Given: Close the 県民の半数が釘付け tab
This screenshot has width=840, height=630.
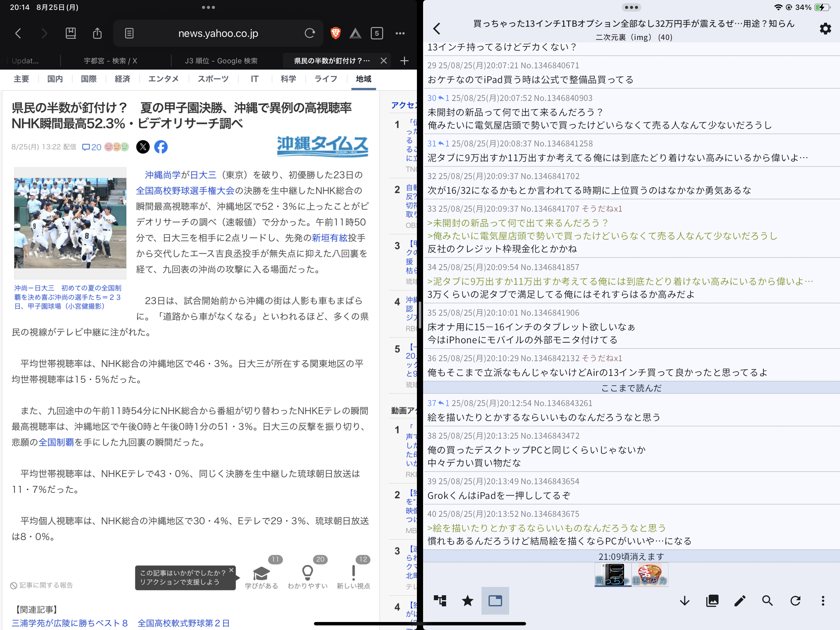Looking at the screenshot, I should [x=383, y=61].
